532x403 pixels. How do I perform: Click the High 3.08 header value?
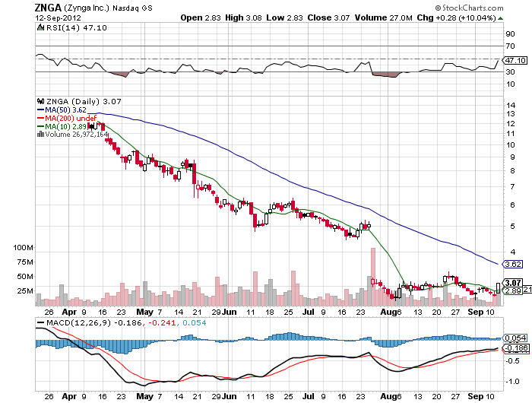click(x=243, y=17)
